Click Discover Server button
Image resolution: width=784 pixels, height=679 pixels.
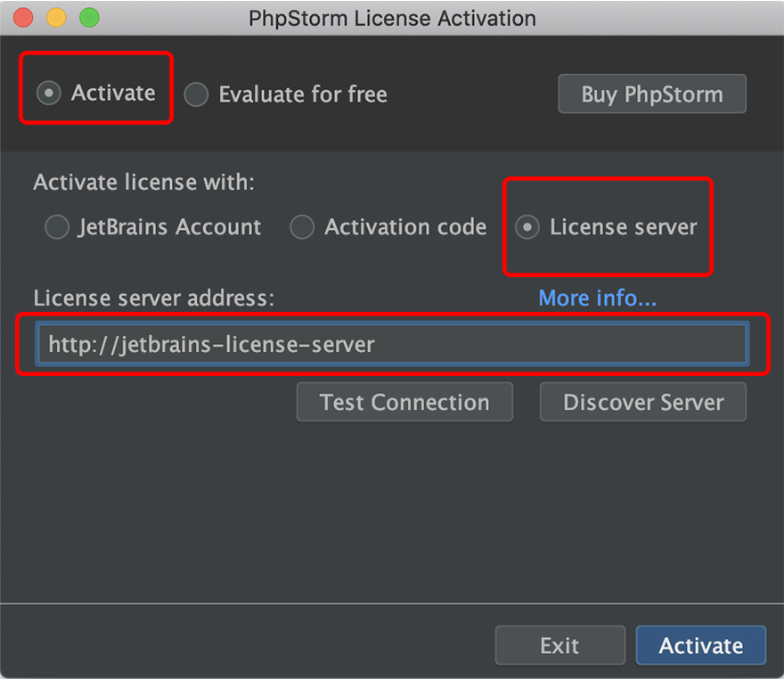point(643,402)
